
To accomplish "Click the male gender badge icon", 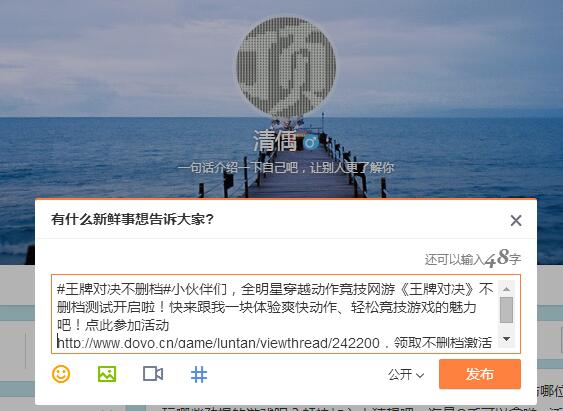I will pyautogui.click(x=310, y=143).
